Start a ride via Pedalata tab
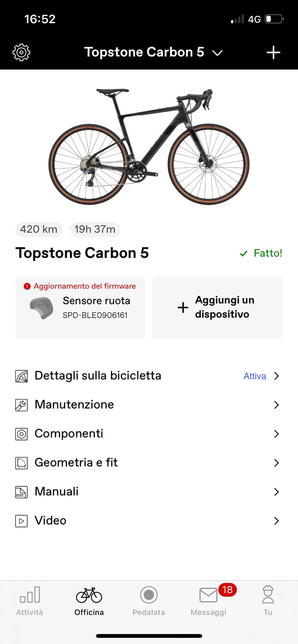The image size is (298, 644). click(149, 600)
